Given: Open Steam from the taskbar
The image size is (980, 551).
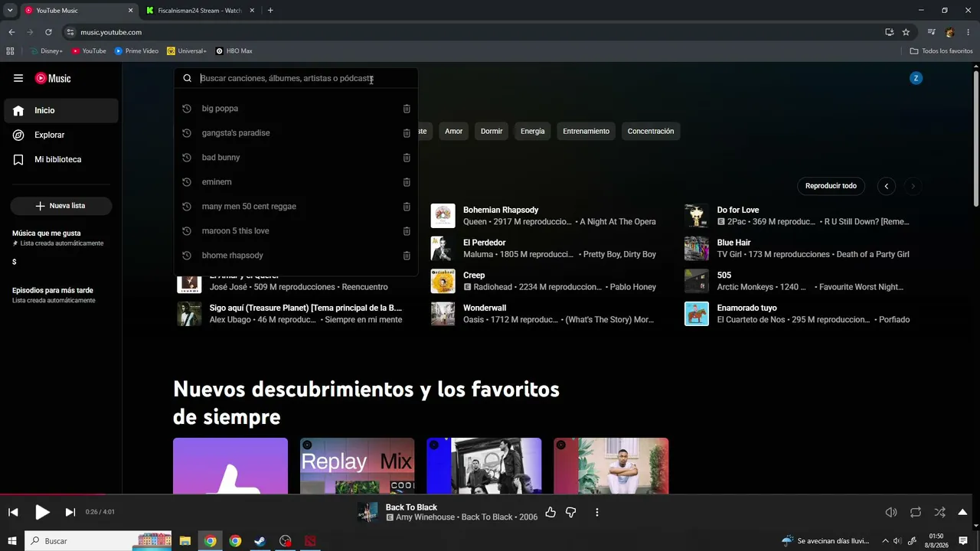Looking at the screenshot, I should (x=260, y=541).
